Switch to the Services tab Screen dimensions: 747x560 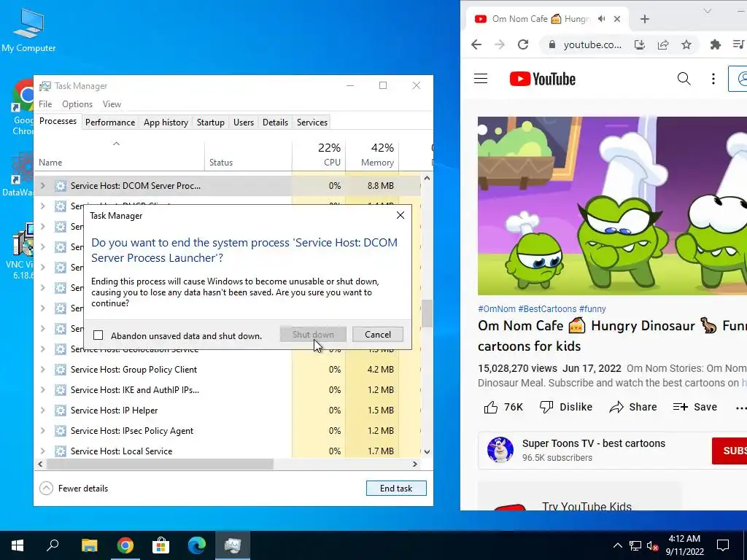coord(312,122)
